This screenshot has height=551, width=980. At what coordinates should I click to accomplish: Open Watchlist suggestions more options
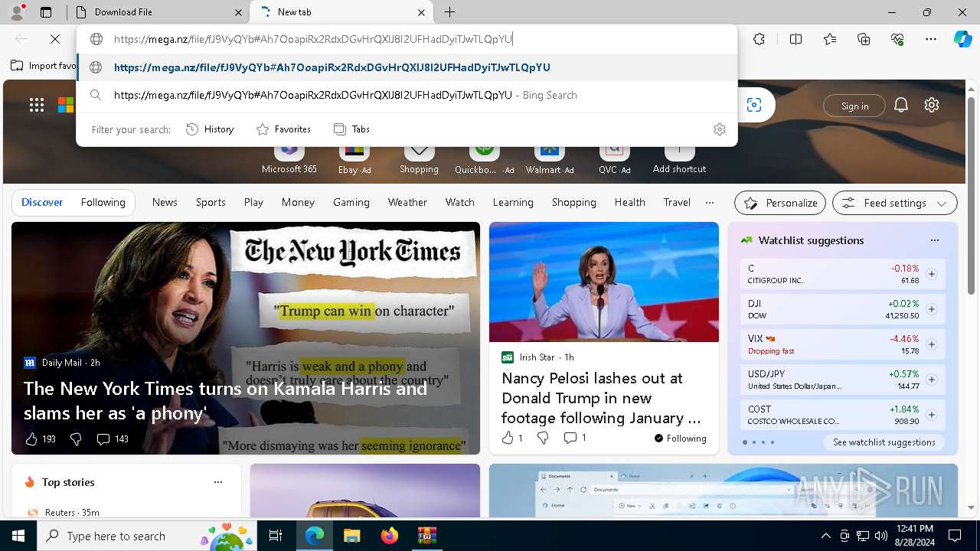(934, 240)
